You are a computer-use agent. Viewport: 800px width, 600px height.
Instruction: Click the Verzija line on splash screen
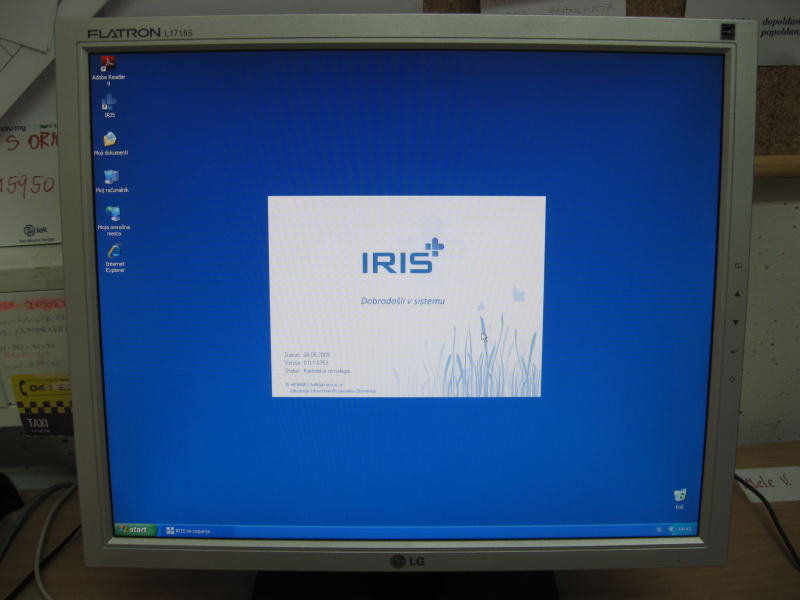[306, 363]
